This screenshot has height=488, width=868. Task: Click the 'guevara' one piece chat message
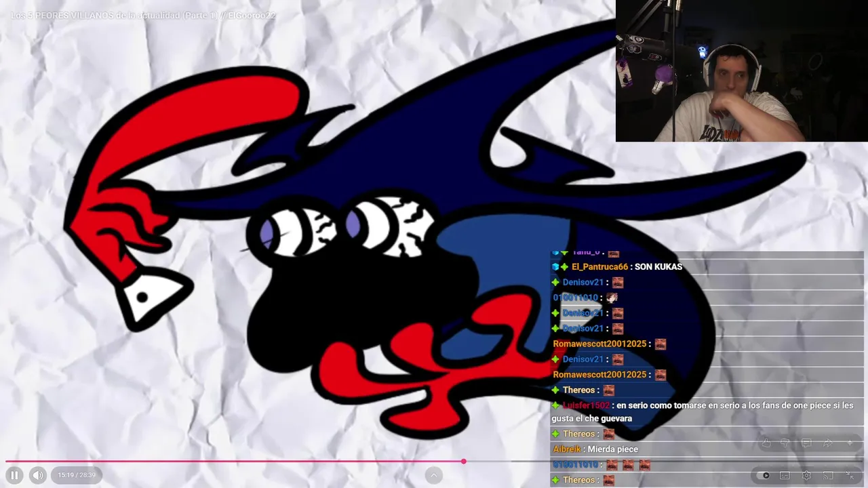tap(703, 412)
